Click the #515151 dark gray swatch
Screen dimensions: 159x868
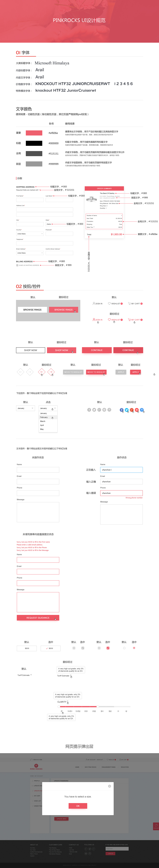click(x=34, y=153)
